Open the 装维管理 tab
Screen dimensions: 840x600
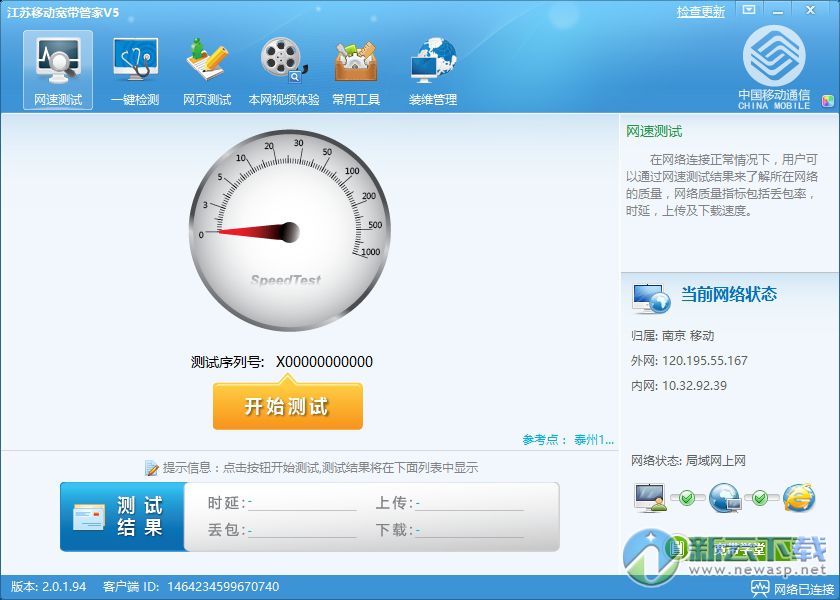[x=433, y=70]
